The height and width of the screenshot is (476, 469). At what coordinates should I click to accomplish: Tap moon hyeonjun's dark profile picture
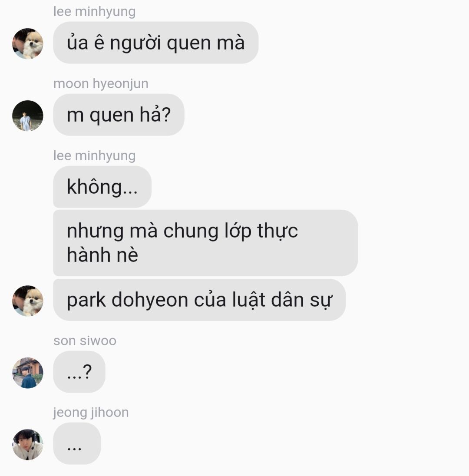click(x=28, y=116)
